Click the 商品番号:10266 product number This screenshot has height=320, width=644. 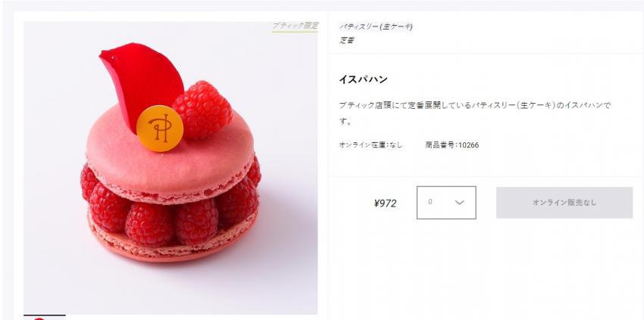pos(452,144)
